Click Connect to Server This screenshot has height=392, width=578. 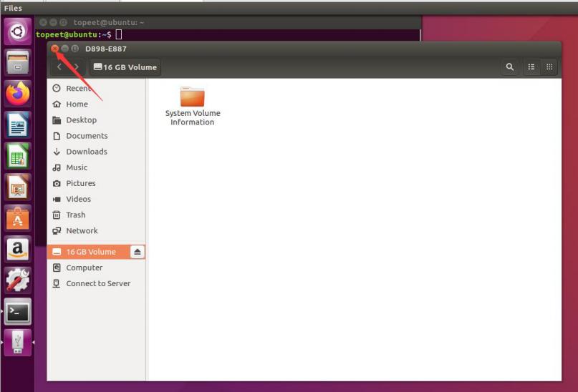click(x=96, y=283)
